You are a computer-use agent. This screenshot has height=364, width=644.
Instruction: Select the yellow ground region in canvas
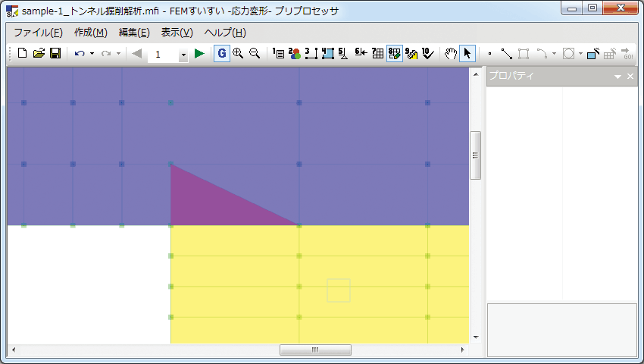320,284
